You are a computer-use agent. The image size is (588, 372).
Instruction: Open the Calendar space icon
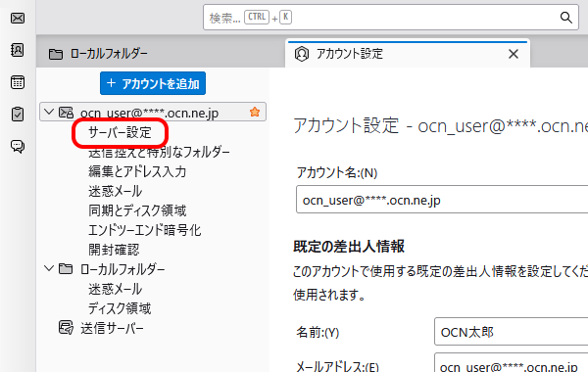(18, 82)
